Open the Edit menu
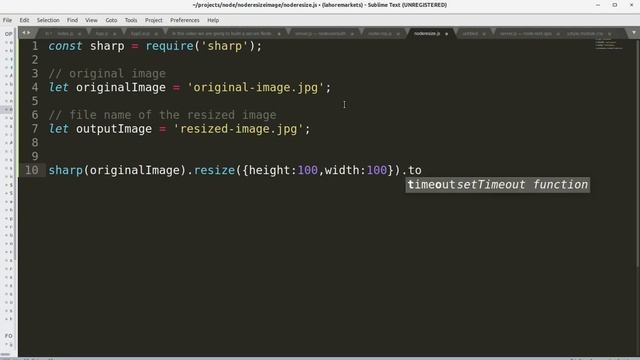This screenshot has height=360, width=640. coord(24,20)
